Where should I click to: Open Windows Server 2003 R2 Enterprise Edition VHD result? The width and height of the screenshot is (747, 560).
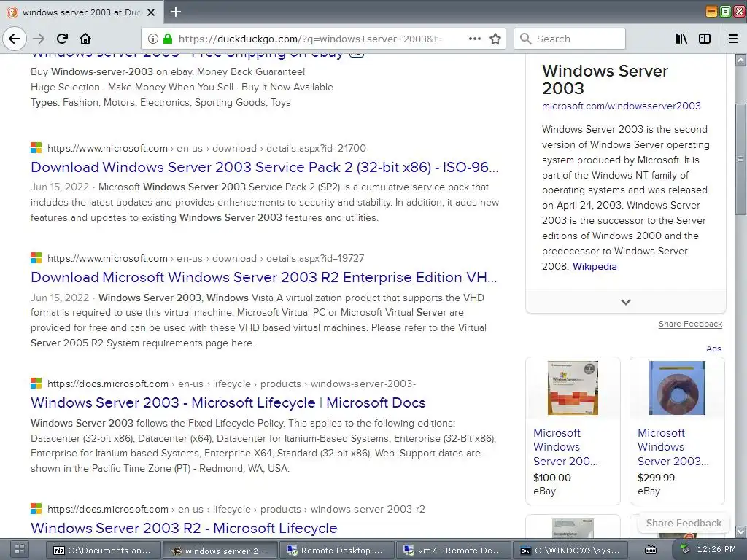263,277
